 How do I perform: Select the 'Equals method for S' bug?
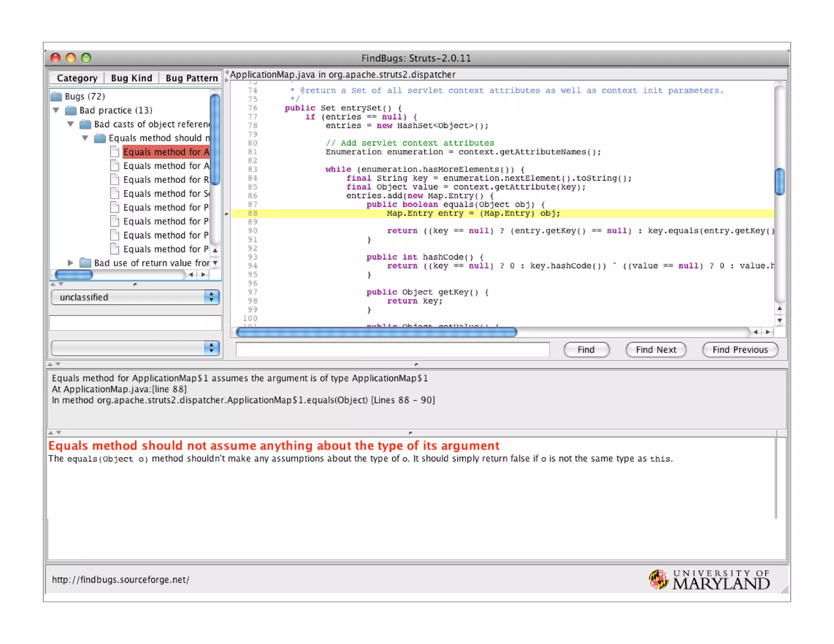166,193
